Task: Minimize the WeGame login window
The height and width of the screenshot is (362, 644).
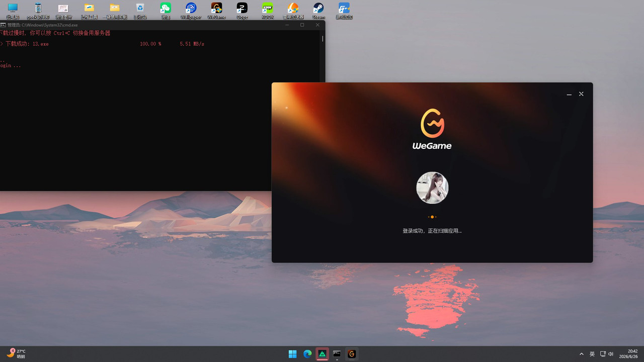Action: pos(569,94)
